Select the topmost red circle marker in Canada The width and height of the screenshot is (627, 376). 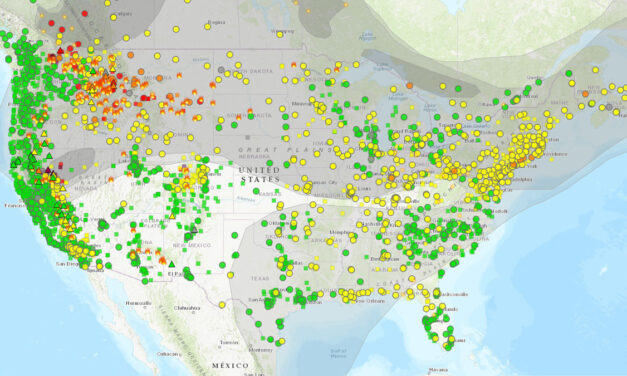coord(85,14)
